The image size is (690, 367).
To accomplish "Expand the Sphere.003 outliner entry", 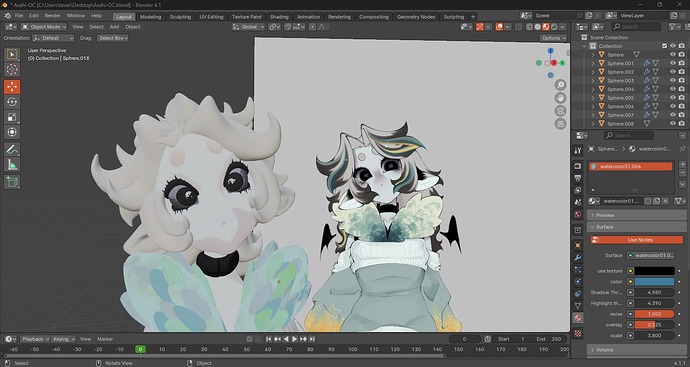I will (593, 81).
